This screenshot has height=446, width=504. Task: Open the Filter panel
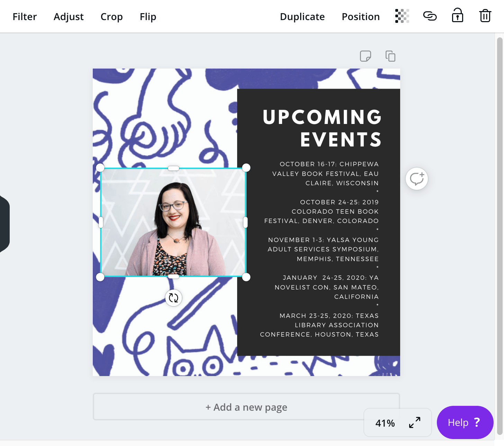pos(25,17)
